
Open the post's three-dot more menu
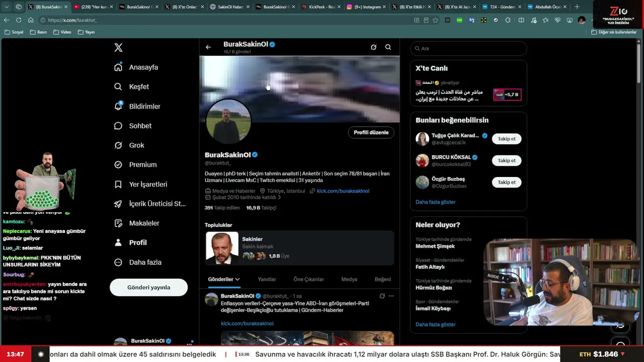pos(391,296)
